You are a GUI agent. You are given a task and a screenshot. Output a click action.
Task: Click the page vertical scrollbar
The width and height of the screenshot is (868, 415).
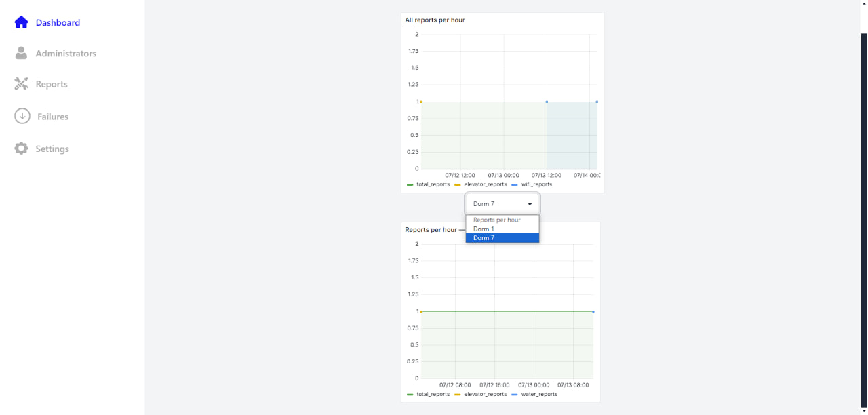point(864,203)
